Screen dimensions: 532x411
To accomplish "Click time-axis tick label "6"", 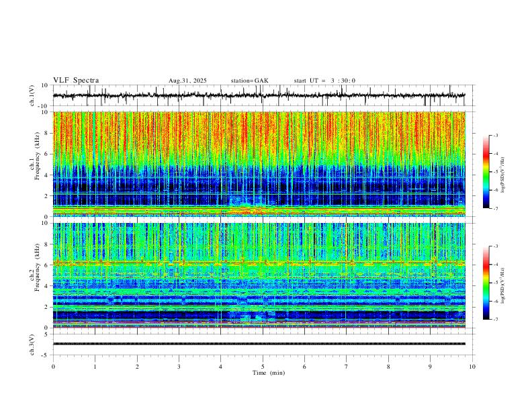I will click(x=304, y=367).
